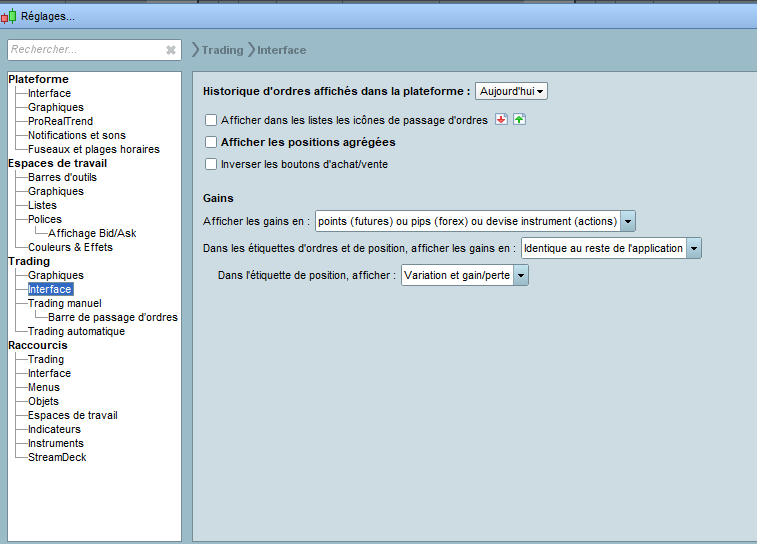Select Graphiques under Espaces de travail

point(56,191)
